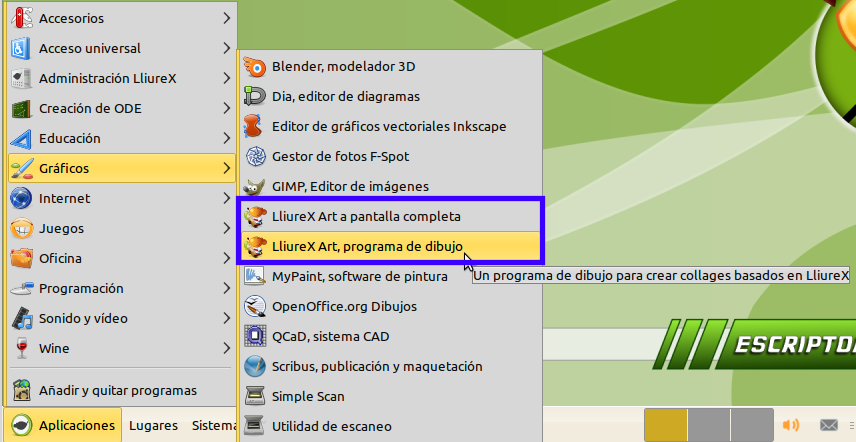
Task: Launch LliureX Art, programa de dibujo
Action: tap(391, 247)
